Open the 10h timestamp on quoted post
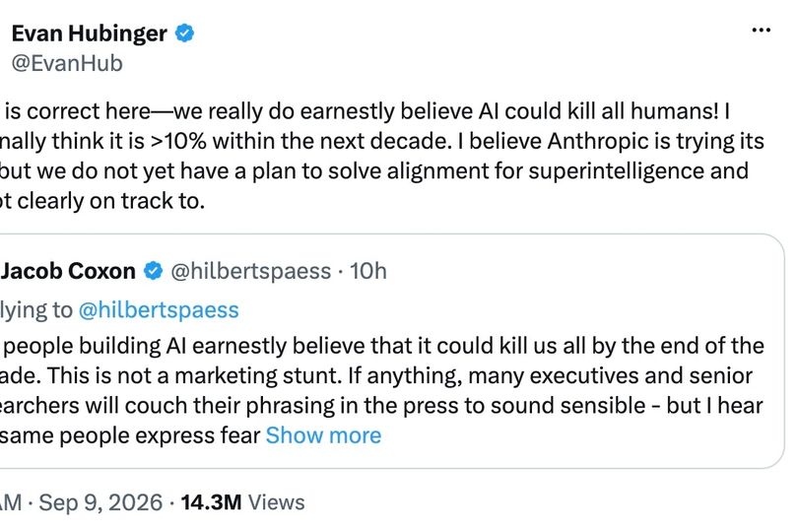This screenshot has width=798, height=532. pyautogui.click(x=367, y=271)
